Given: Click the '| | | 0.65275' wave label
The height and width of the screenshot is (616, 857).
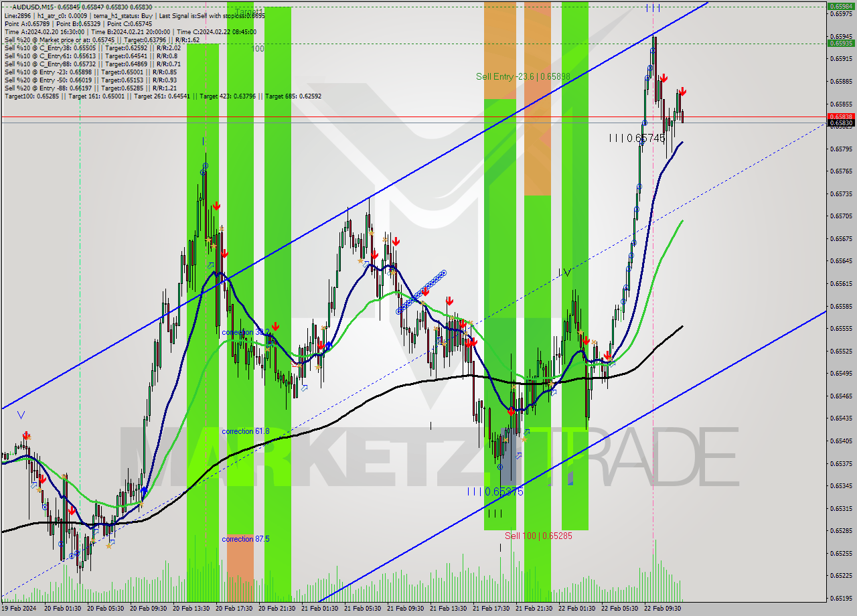Looking at the screenshot, I should [495, 491].
